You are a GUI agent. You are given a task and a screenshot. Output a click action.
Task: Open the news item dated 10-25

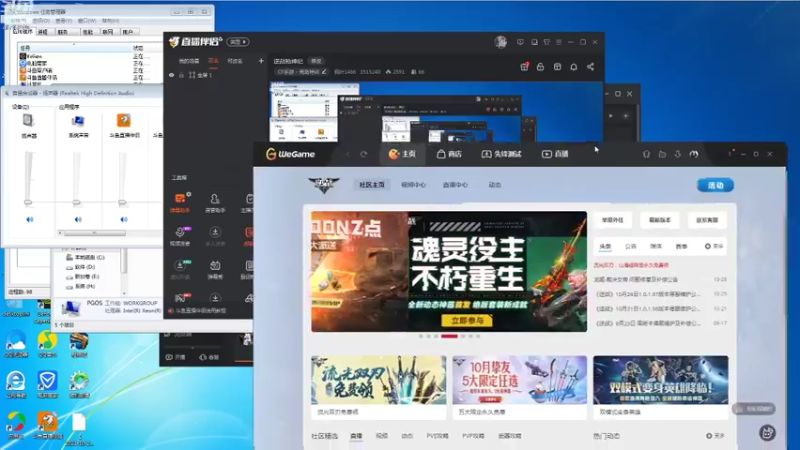pos(661,294)
